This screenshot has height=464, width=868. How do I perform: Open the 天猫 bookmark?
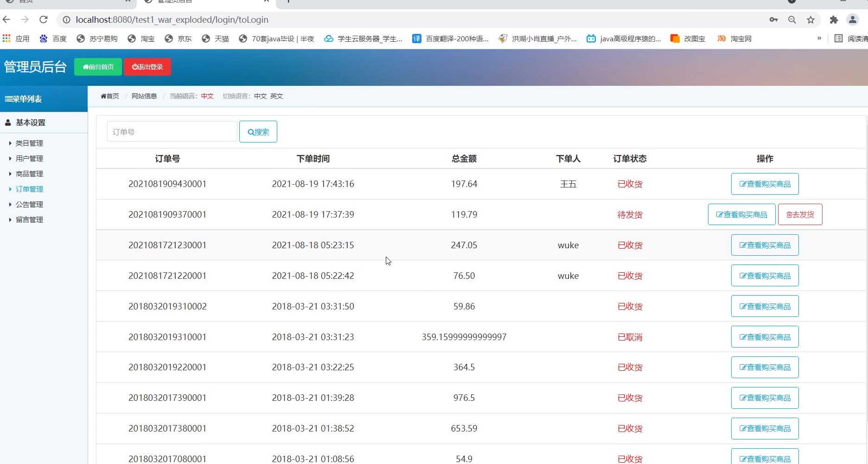(x=215, y=39)
